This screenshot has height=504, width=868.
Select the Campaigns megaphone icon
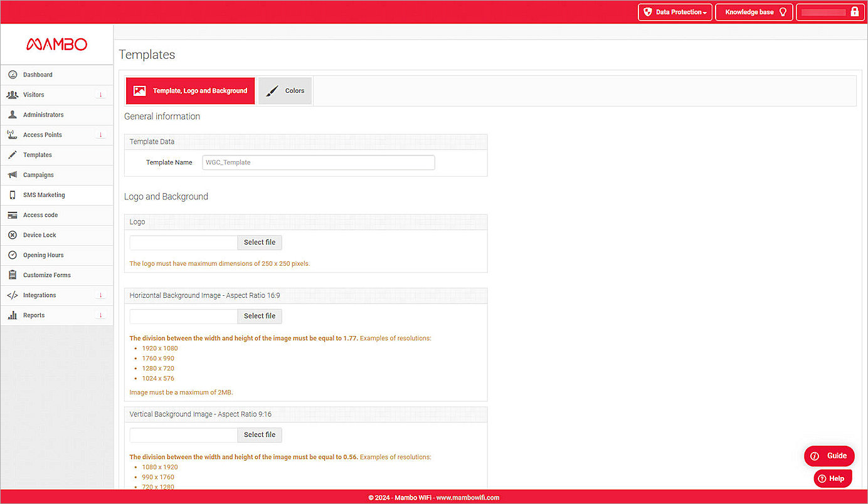pos(13,175)
